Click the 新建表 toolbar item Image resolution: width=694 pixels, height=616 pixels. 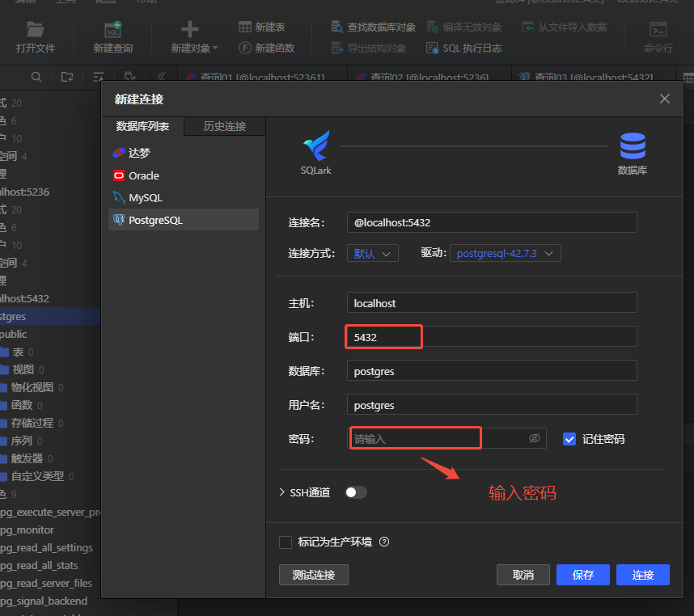pyautogui.click(x=261, y=27)
